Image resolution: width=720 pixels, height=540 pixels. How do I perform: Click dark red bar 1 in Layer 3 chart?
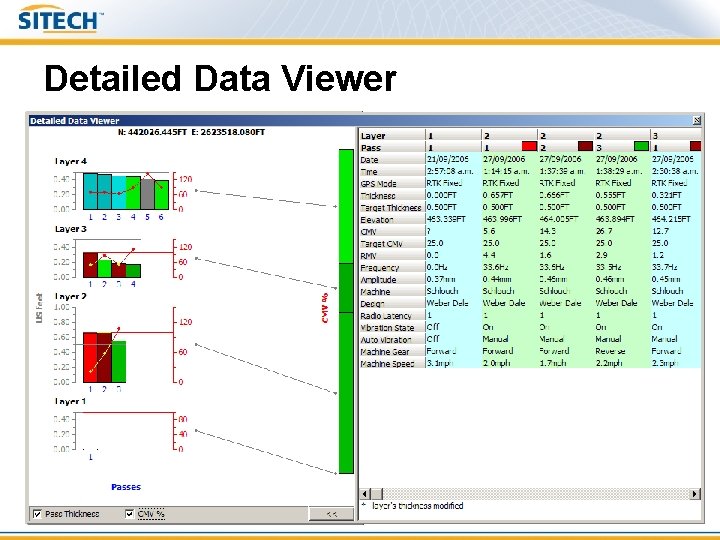point(90,265)
